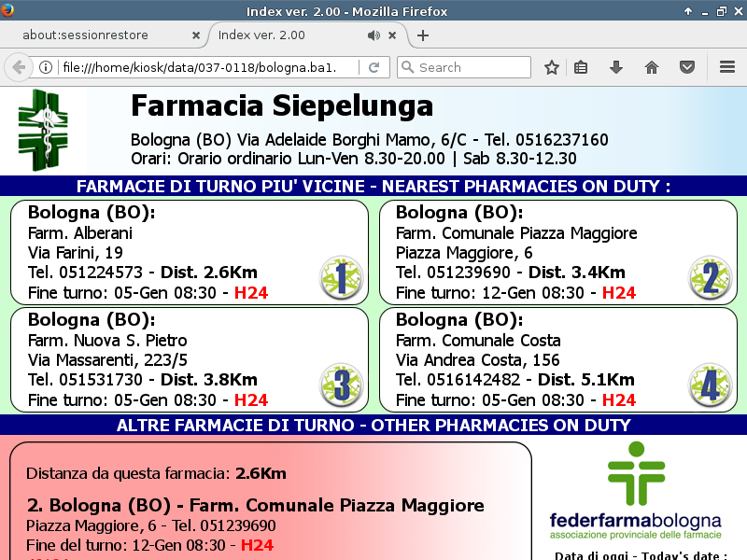
Task: Open the Firefox hamburger menu
Action: (727, 67)
